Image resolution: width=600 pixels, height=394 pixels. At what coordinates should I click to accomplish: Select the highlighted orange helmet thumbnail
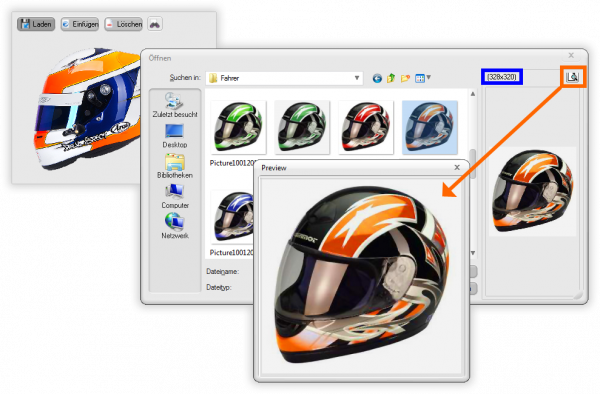click(x=430, y=127)
